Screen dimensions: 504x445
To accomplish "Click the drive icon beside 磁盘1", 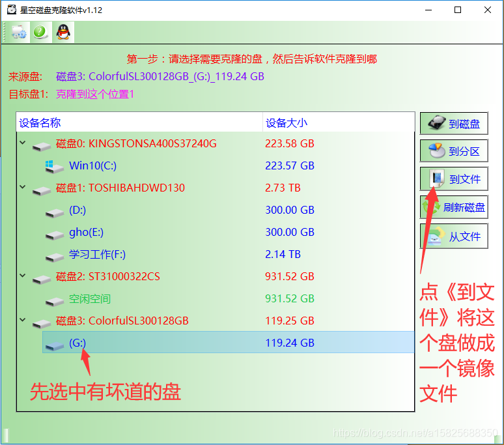I will [42, 191].
